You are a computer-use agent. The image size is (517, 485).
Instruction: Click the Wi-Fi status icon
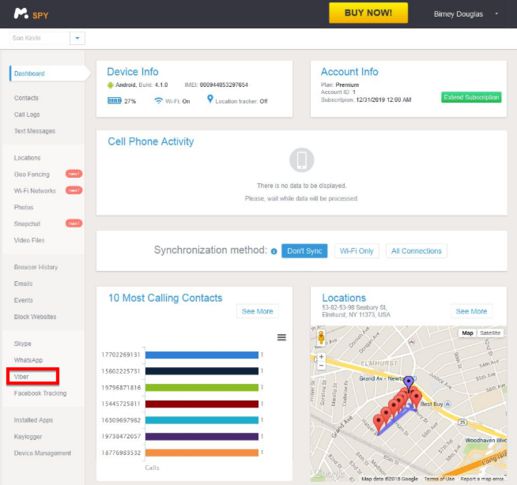pyautogui.click(x=159, y=100)
